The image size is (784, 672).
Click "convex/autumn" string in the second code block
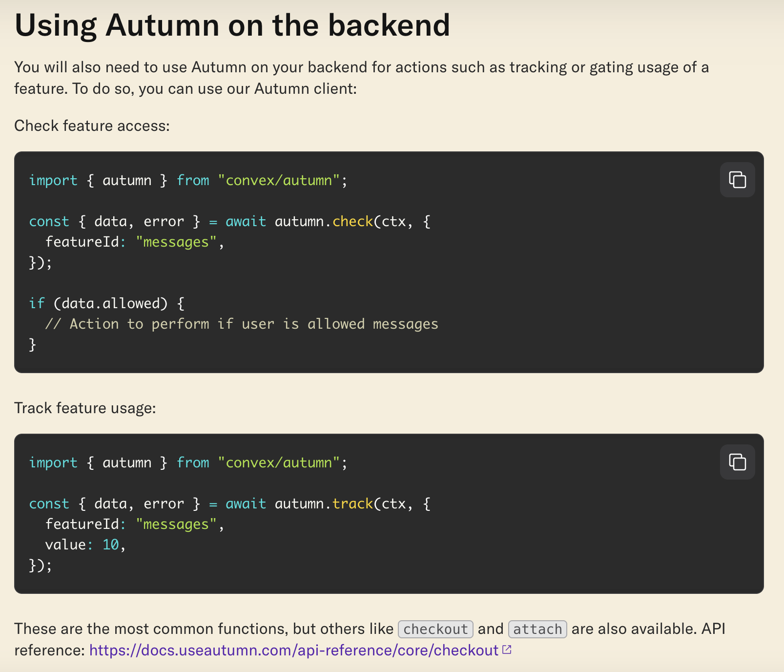tap(279, 463)
